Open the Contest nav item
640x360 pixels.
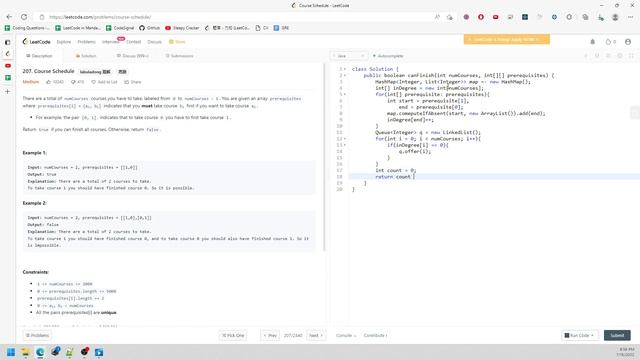tap(133, 42)
